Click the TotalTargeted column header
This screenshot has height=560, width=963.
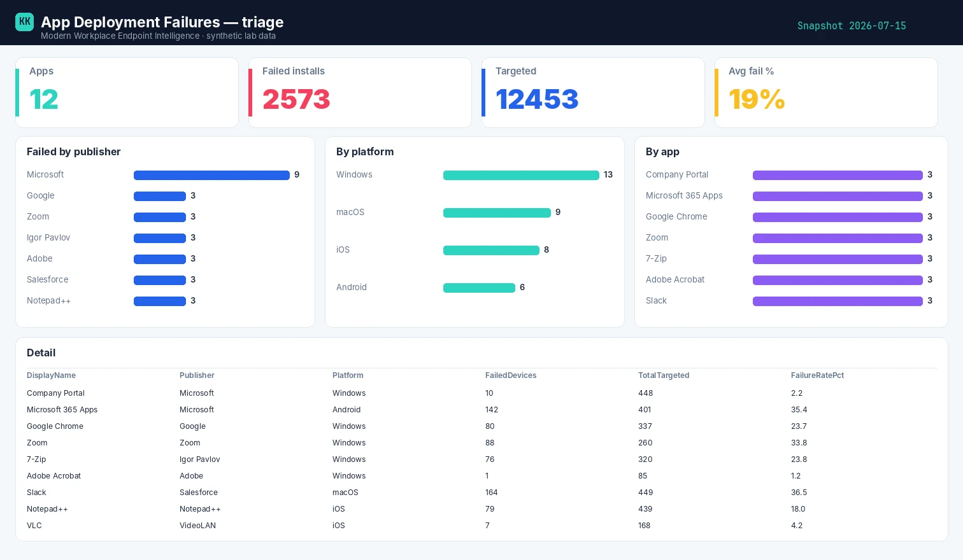664,375
